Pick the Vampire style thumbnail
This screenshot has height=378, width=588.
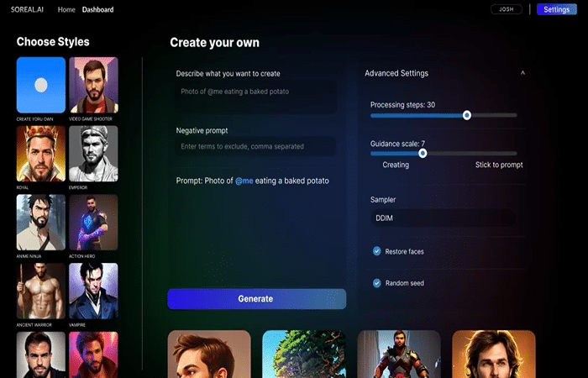pos(93,291)
